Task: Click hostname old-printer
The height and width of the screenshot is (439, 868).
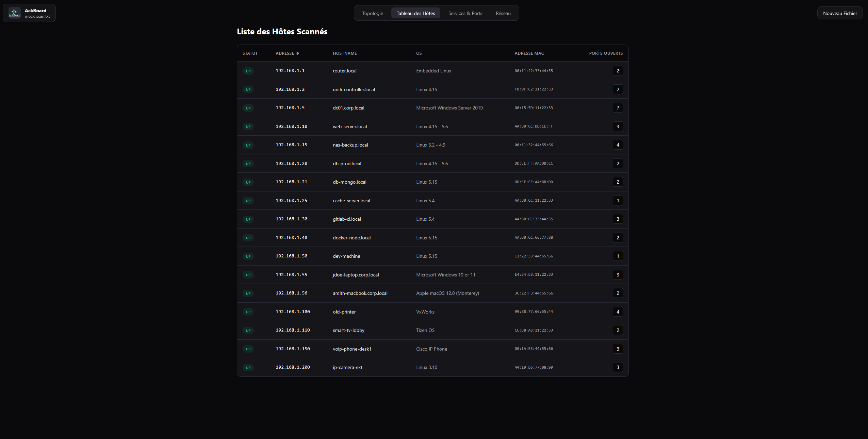Action: coord(344,312)
